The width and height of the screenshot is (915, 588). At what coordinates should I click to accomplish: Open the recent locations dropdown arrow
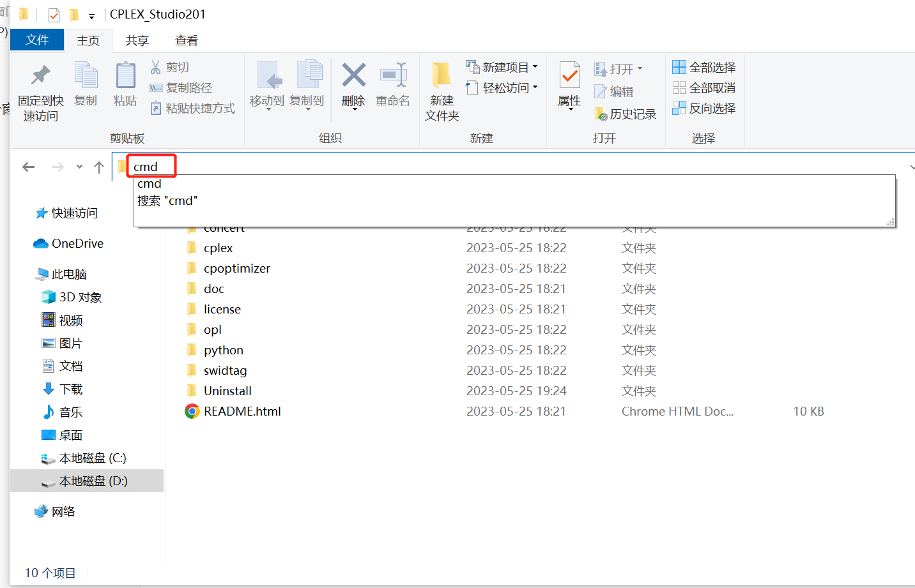79,167
